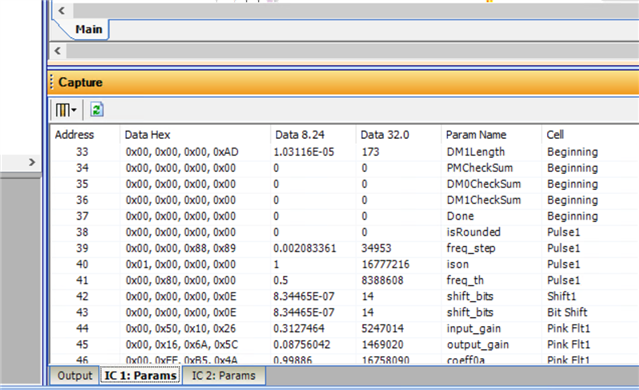Select the ison parameter name
The height and width of the screenshot is (390, 639).
(x=457, y=264)
